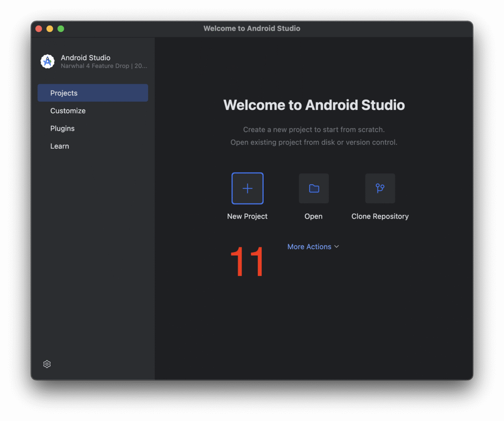504x421 pixels.
Task: Click the New Project plus icon
Action: tap(248, 189)
